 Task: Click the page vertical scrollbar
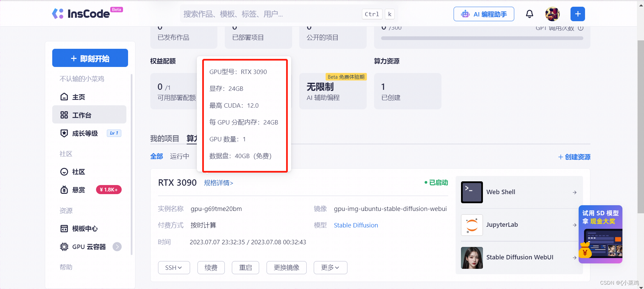pos(641,127)
